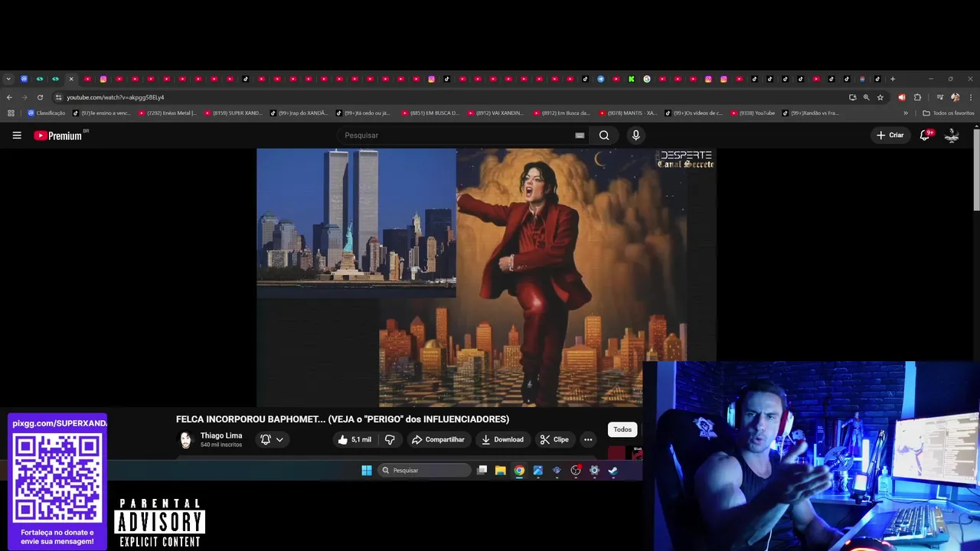Open the EM BUSCA D... bookmark
Viewport: 980px width, 551px height.
tap(430, 113)
